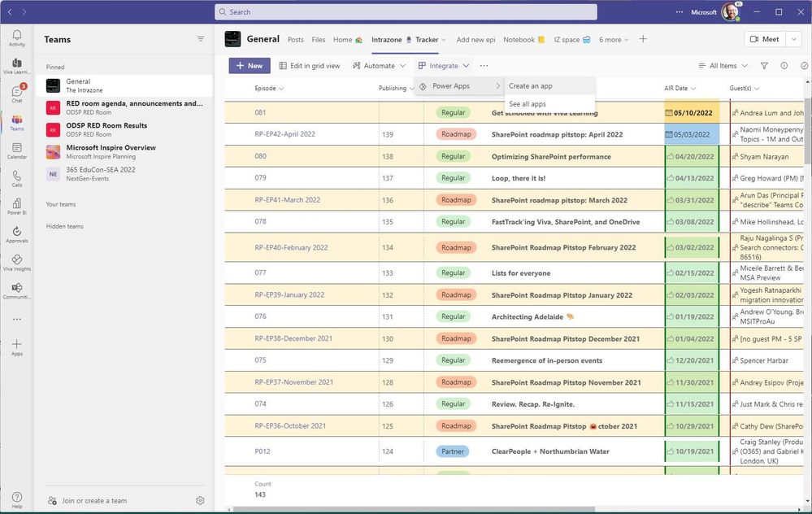Open the Episode column header menu
Screen dimensions: 812x514
(269, 88)
